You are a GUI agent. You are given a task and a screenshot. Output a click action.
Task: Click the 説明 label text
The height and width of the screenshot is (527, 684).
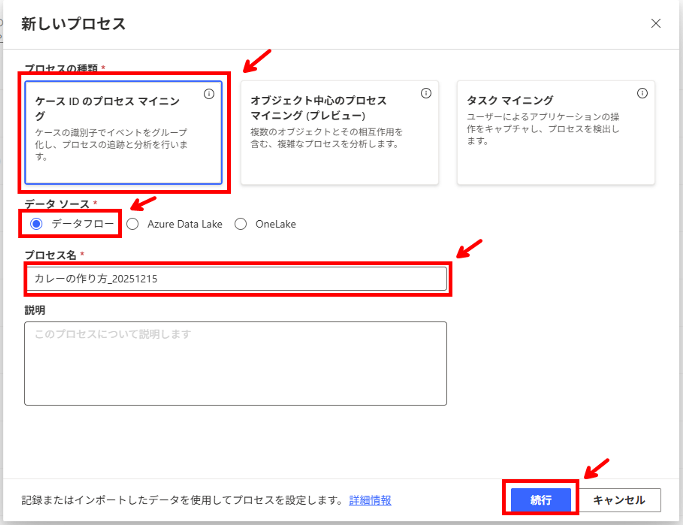35,310
